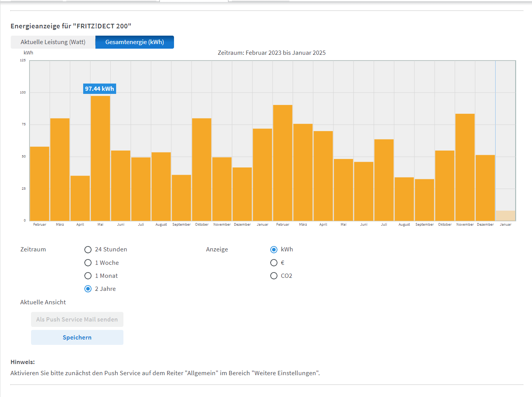This screenshot has width=532, height=397.
Task: Click the Juli 2024 bar
Action: [384, 180]
